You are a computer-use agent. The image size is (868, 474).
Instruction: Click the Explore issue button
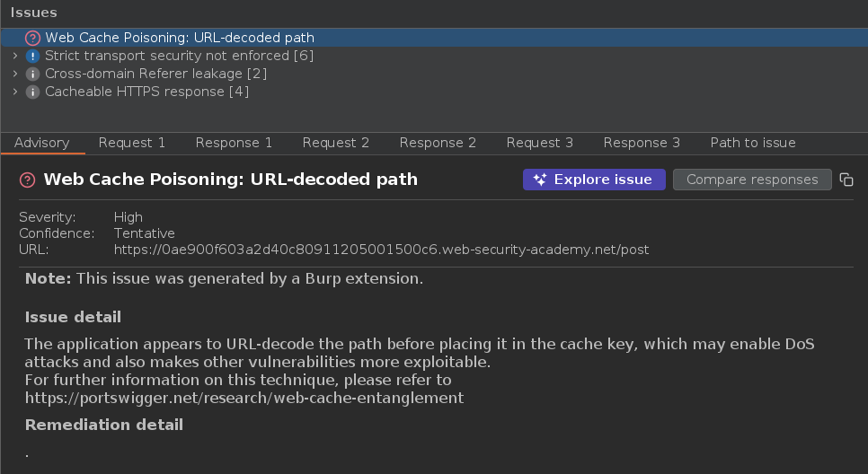tap(594, 180)
